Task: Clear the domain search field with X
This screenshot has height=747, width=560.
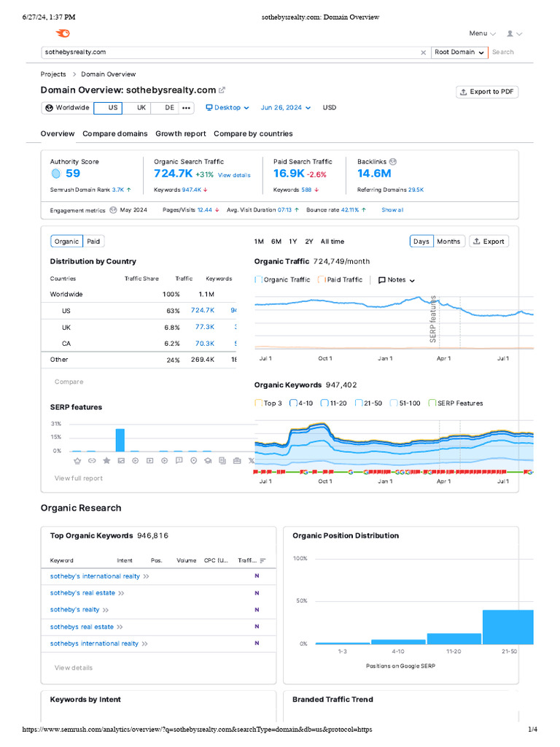Action: coord(424,53)
